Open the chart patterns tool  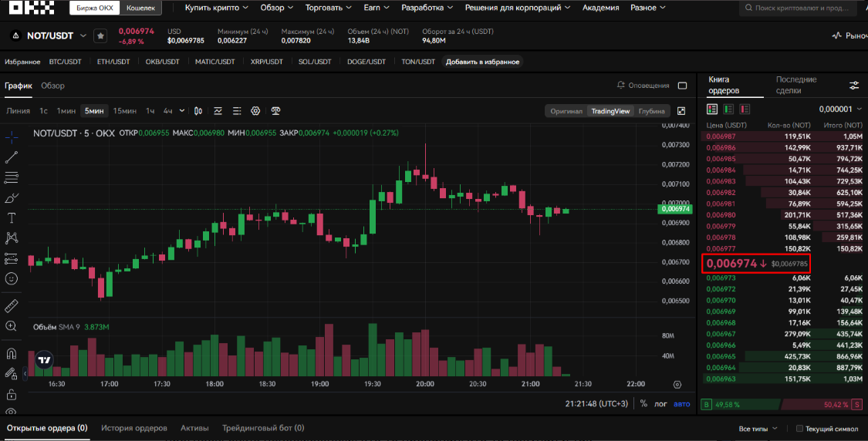click(x=12, y=238)
